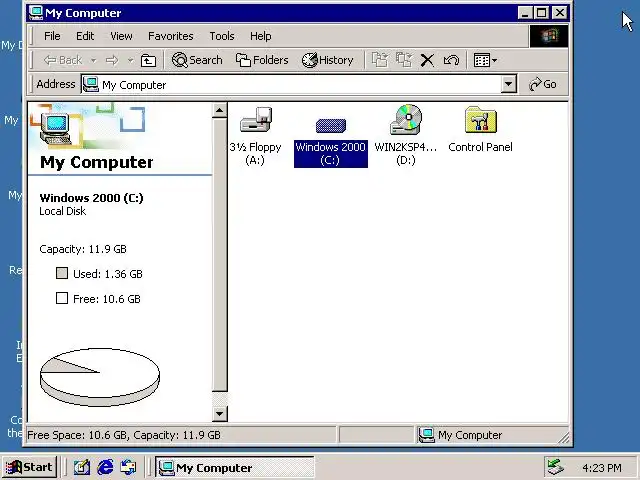Click the Go button
The image size is (640, 480).
(x=542, y=84)
